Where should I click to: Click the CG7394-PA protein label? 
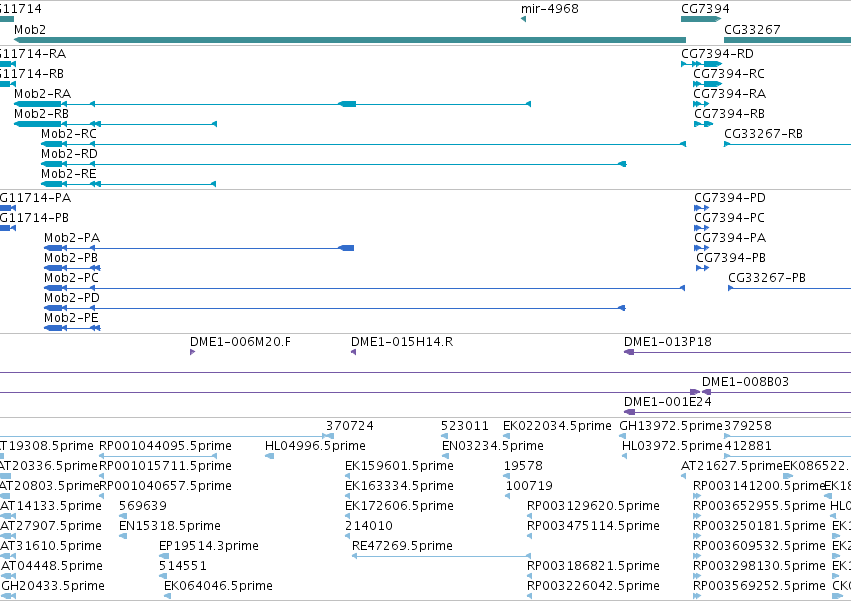(730, 238)
